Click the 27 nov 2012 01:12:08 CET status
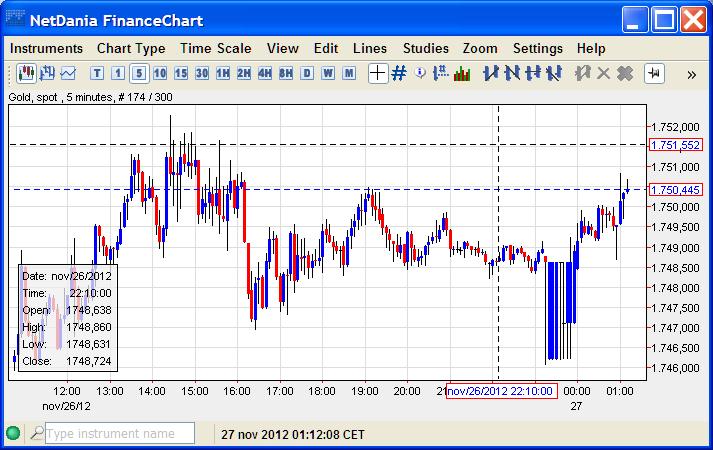This screenshot has height=450, width=713. coord(293,435)
